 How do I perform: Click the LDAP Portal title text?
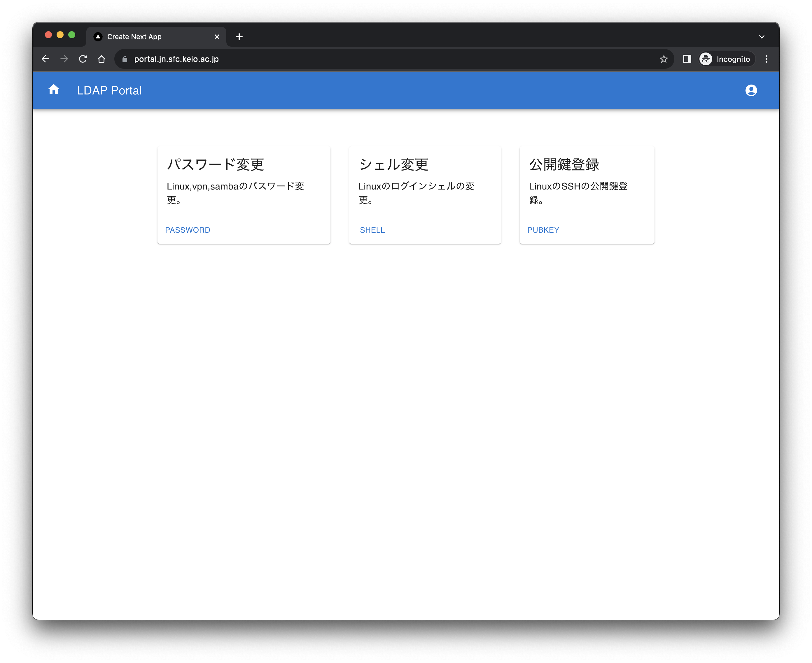click(109, 90)
